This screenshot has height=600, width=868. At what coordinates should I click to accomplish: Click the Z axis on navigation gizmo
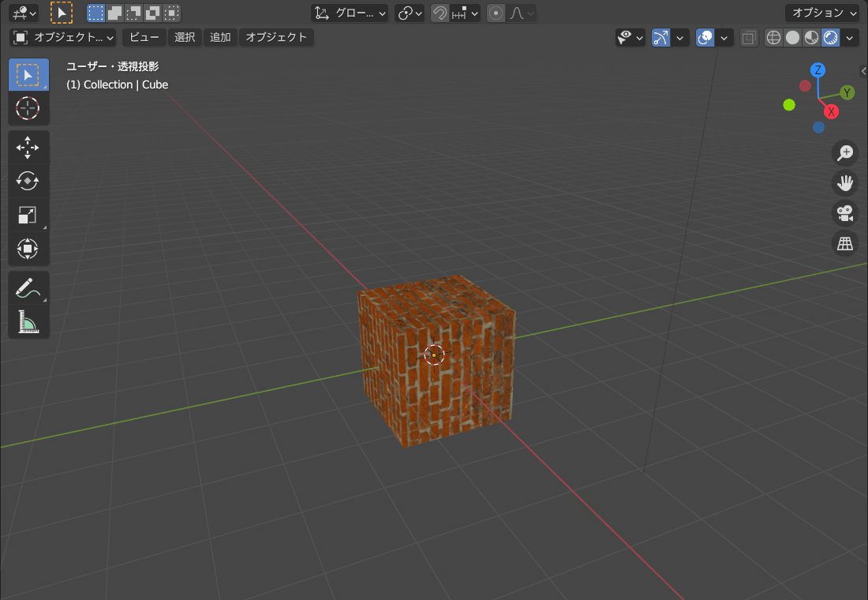(817, 70)
